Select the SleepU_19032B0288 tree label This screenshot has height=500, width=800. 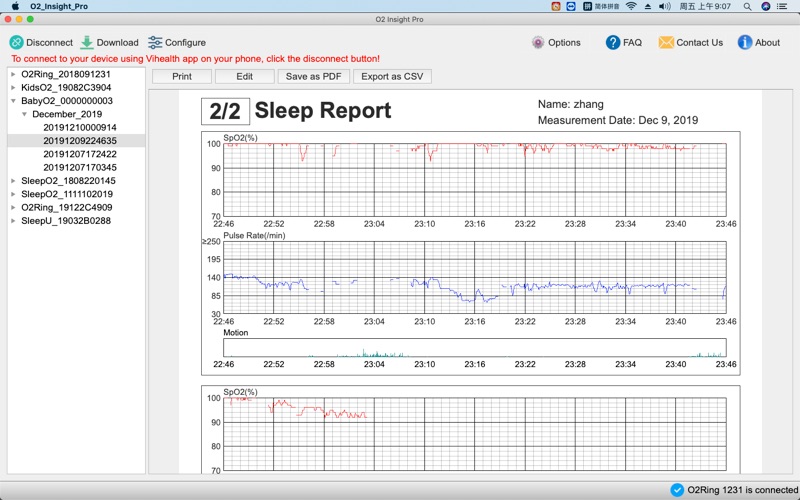(66, 220)
